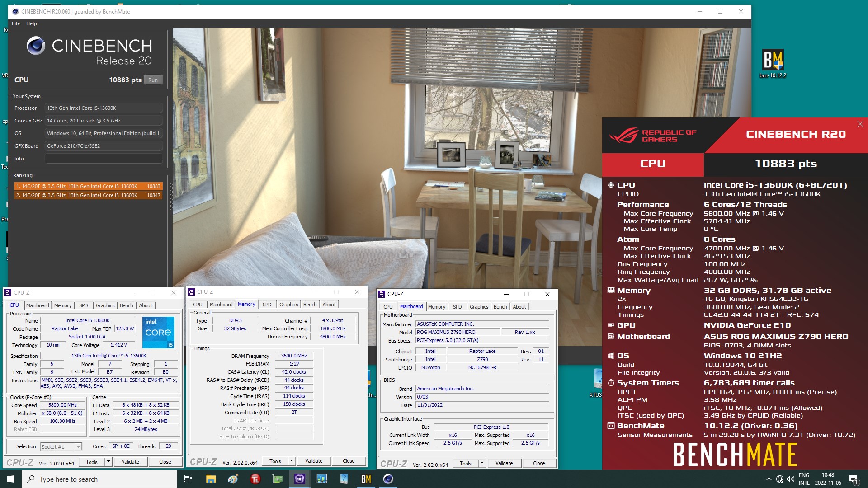Switch to Mainboard tab in CPU window
Image resolution: width=868 pixels, height=488 pixels.
(x=38, y=305)
